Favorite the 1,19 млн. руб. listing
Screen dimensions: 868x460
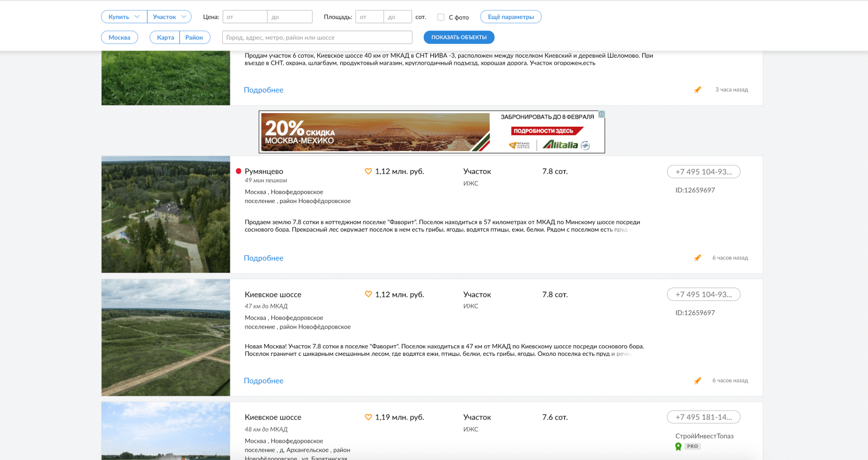click(x=368, y=417)
